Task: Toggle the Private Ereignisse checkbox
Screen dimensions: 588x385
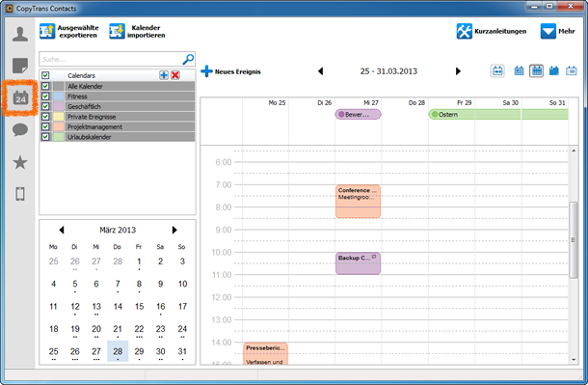Action: 45,117
